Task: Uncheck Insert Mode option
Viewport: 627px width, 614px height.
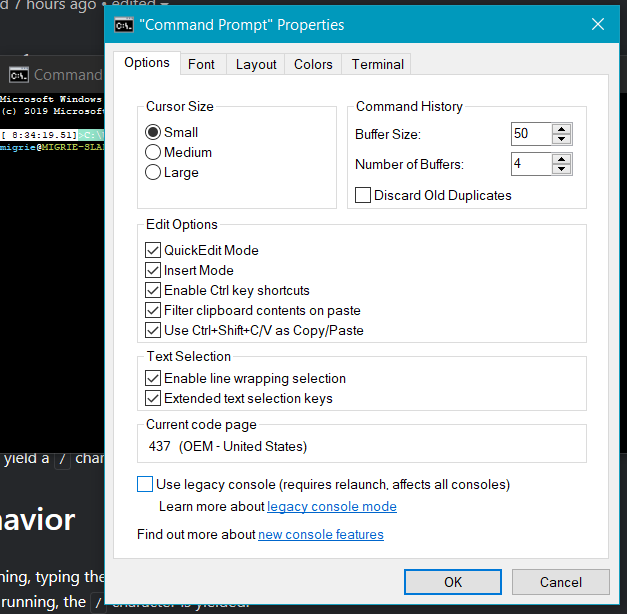Action: tap(153, 270)
